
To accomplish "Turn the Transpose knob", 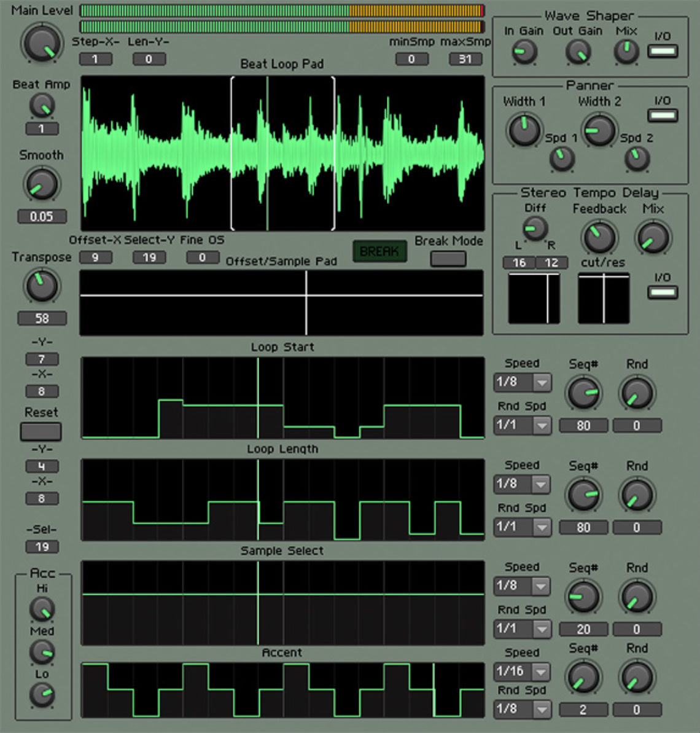I will tap(42, 286).
